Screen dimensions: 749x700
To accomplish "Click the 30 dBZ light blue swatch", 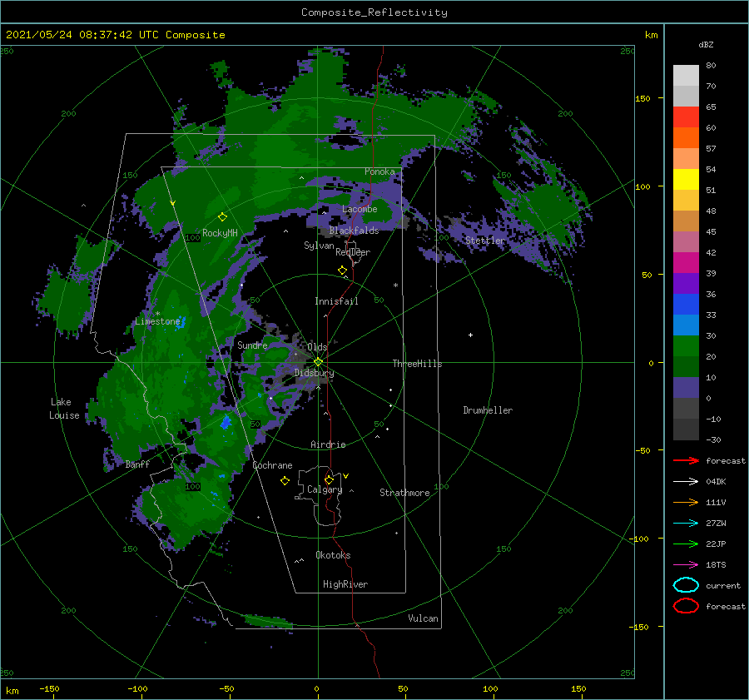I will tap(686, 325).
